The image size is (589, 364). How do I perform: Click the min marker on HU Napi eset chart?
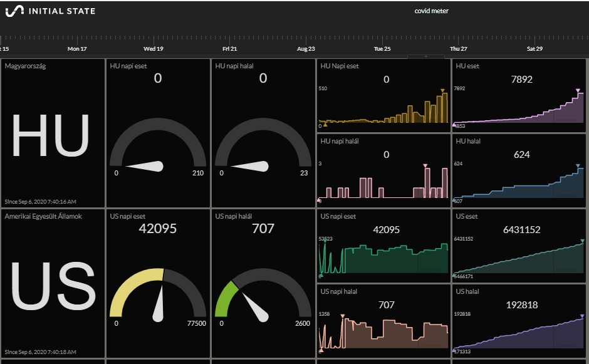[325, 125]
